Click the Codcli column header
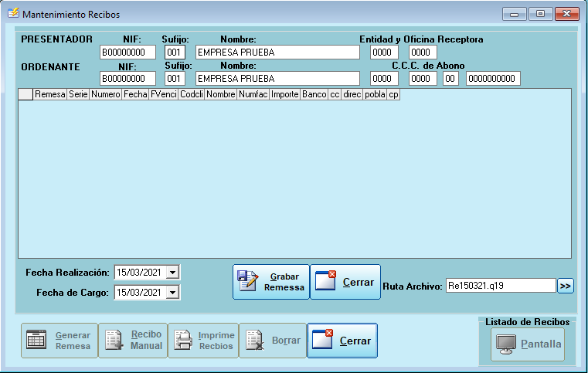 (x=192, y=94)
